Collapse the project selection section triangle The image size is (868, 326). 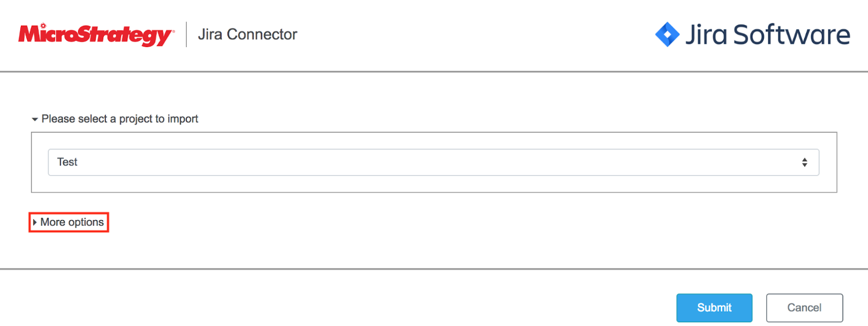coord(35,119)
